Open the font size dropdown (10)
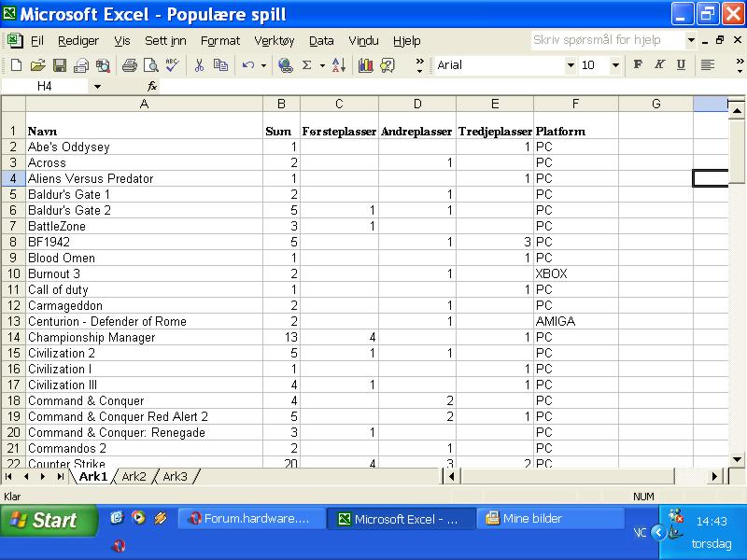Viewport: 747px width, 560px height. point(615,65)
